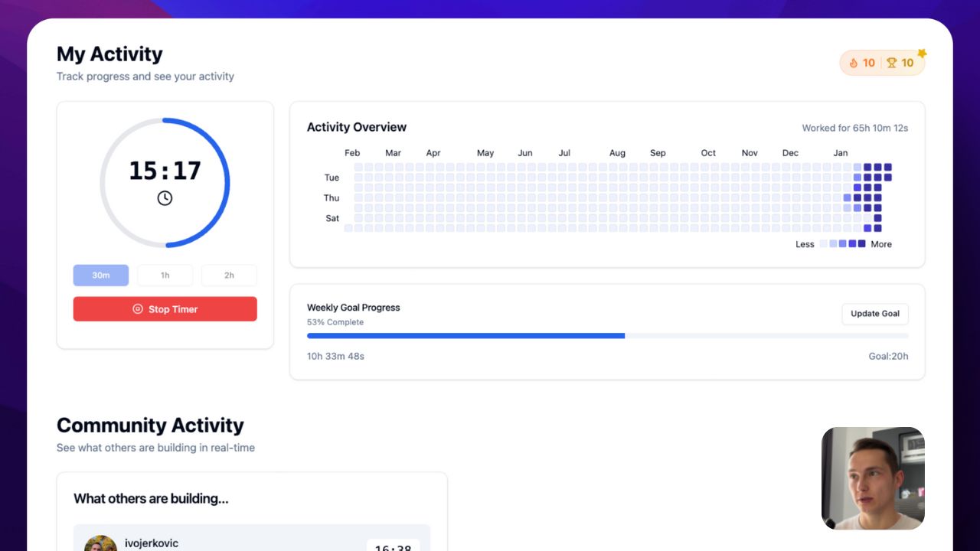Screen dimensions: 980x551
Task: Click the ivojerkovic username link
Action: click(x=151, y=543)
